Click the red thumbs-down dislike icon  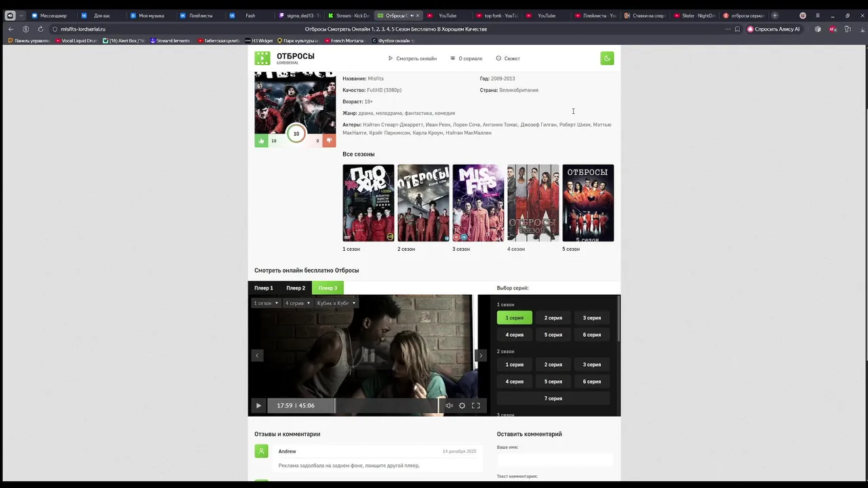pyautogui.click(x=329, y=141)
